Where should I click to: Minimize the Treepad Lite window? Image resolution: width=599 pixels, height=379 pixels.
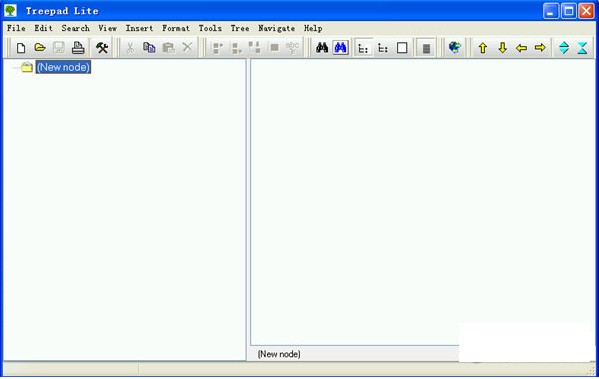click(550, 11)
